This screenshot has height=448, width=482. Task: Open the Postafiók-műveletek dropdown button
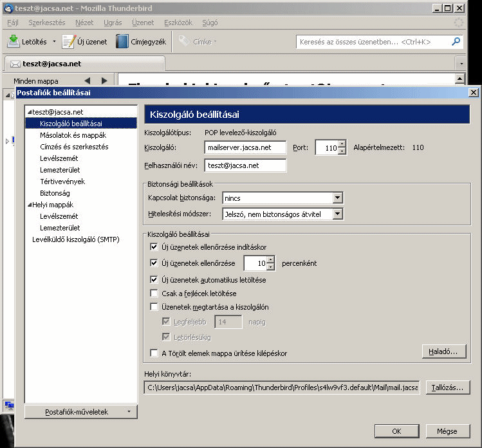81,412
